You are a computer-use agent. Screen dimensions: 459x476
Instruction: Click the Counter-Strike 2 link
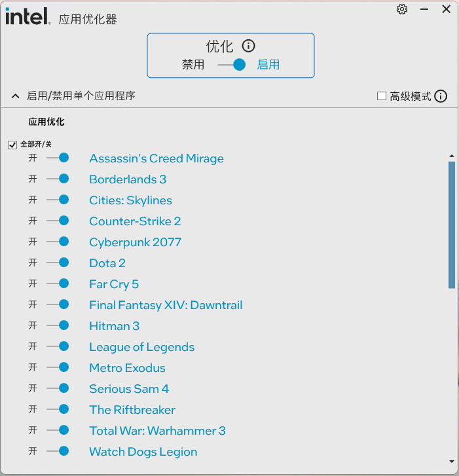[135, 221]
